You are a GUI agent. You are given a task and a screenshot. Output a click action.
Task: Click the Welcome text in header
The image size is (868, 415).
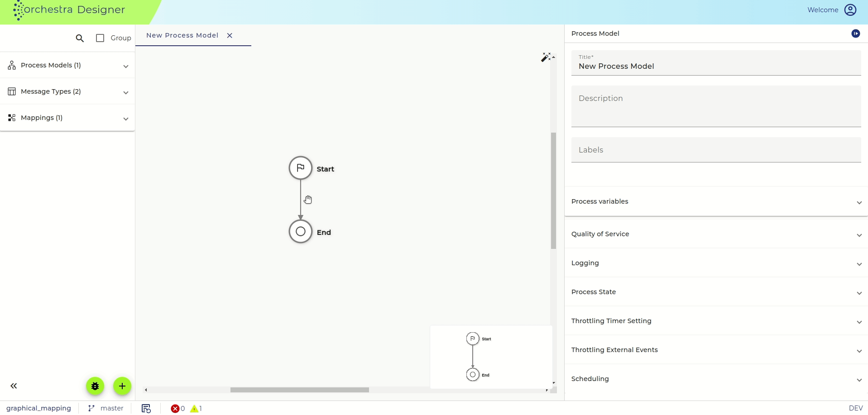(x=823, y=10)
